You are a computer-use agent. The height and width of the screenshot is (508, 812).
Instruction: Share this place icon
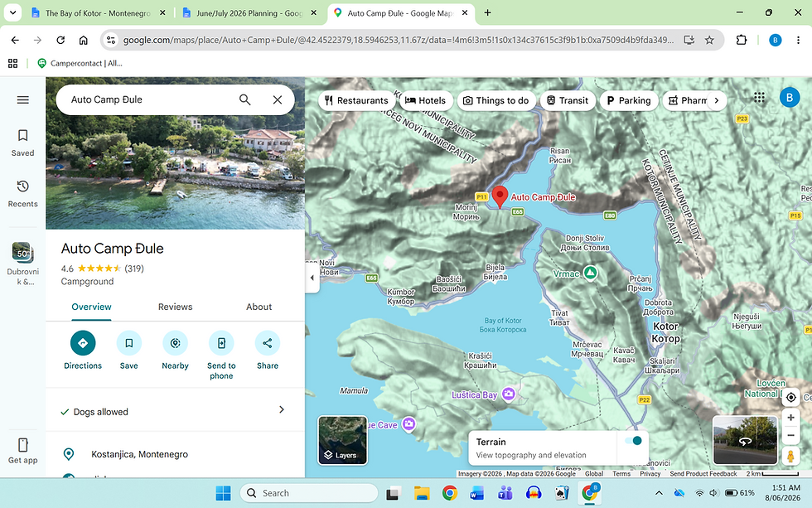pos(267,343)
